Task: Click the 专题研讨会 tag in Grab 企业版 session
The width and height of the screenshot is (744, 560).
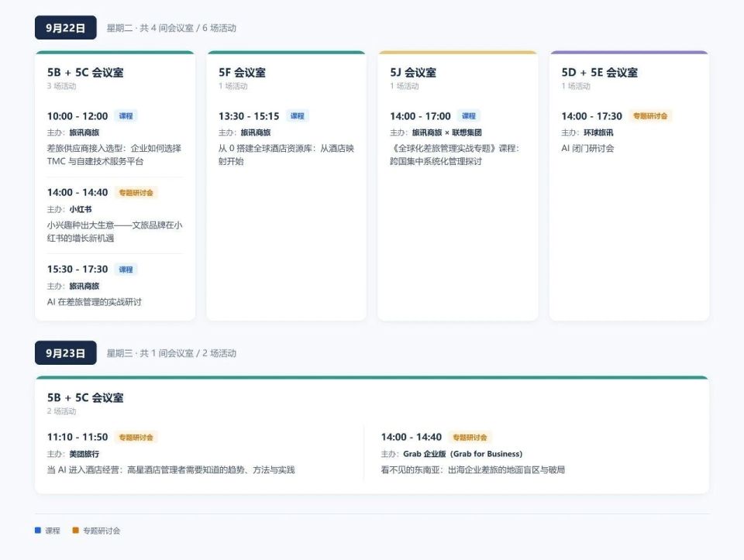Action: click(470, 437)
